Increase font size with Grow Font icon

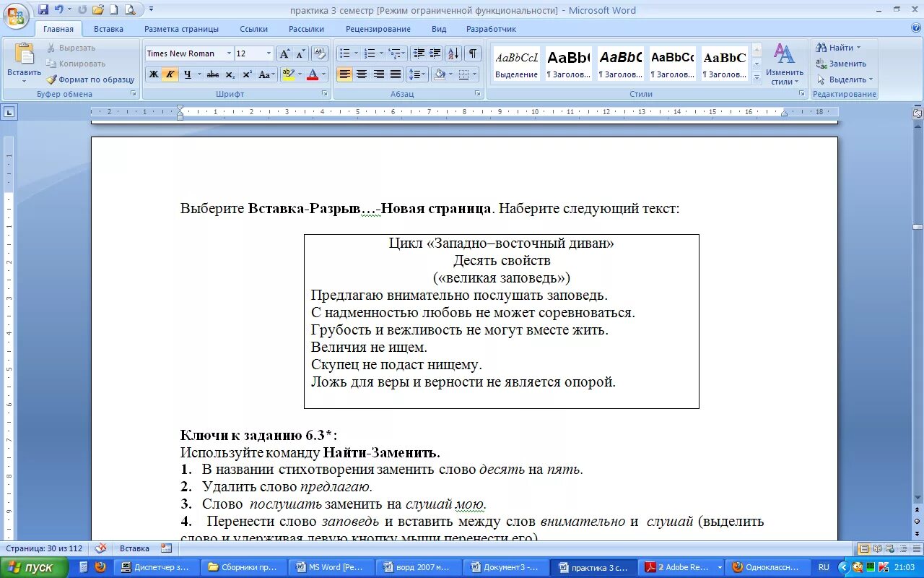pyautogui.click(x=284, y=53)
